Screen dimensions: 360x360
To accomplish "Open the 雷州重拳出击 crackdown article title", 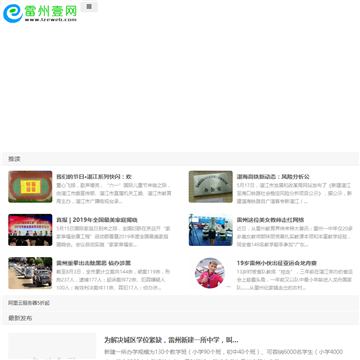I will [93, 263].
